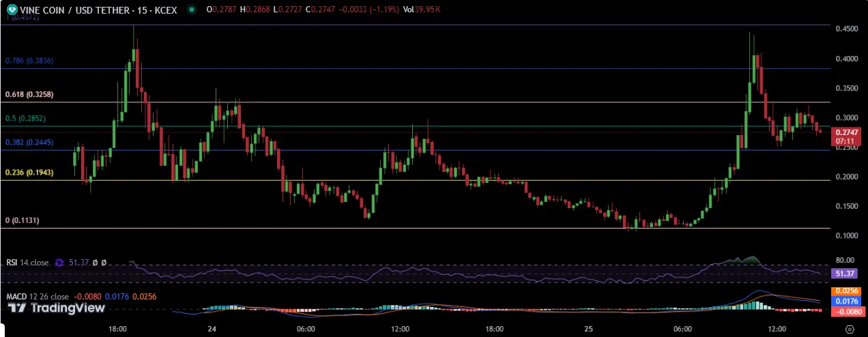Click the Open value O0.2787
The height and width of the screenshot is (337, 868).
point(221,10)
